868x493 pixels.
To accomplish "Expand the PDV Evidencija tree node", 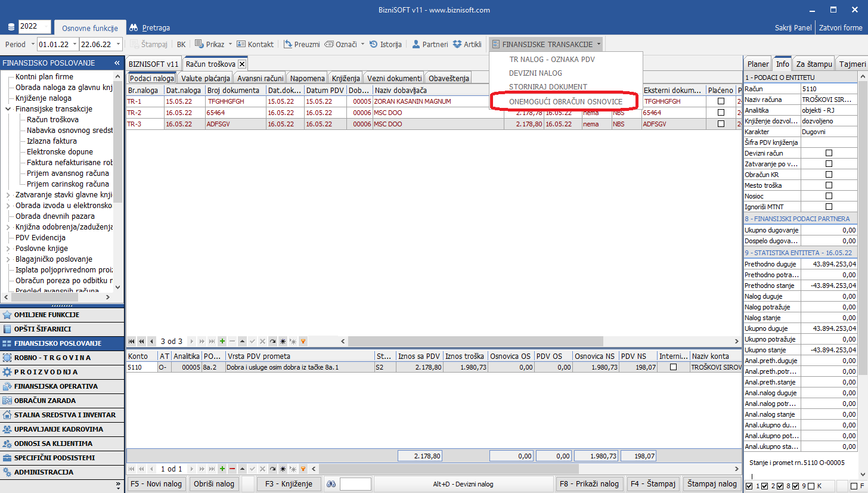I will pyautogui.click(x=8, y=238).
